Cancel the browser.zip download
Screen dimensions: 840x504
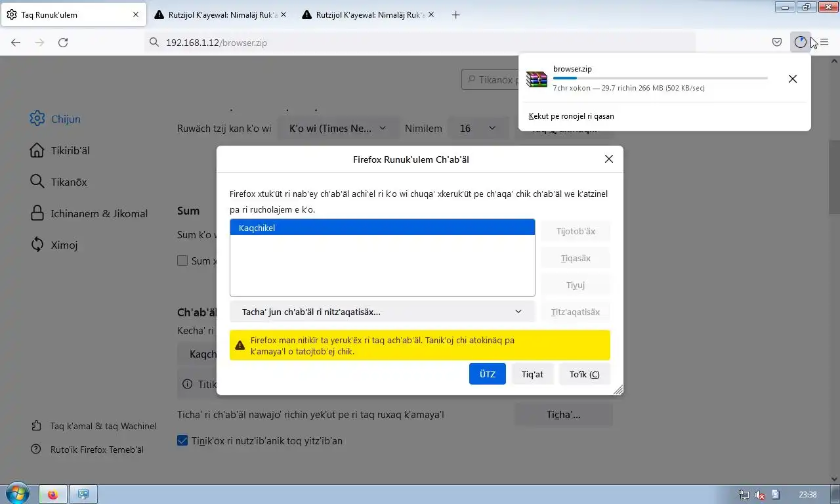point(793,79)
